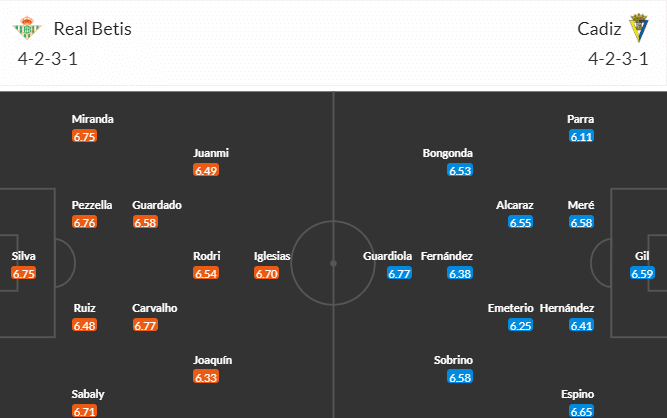The height and width of the screenshot is (418, 667).
Task: Click Guardado's 6.58 rating badge
Action: pyautogui.click(x=145, y=222)
